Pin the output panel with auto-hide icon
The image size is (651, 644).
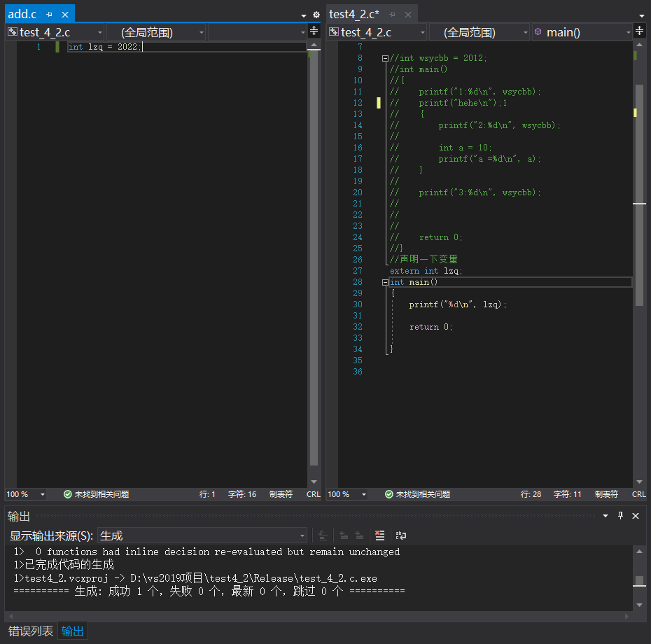(620, 516)
